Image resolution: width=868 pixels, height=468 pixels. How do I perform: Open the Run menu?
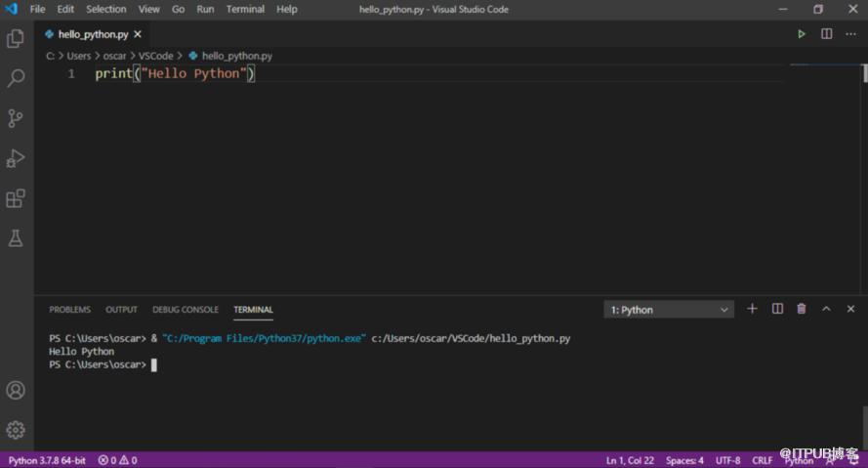(205, 9)
